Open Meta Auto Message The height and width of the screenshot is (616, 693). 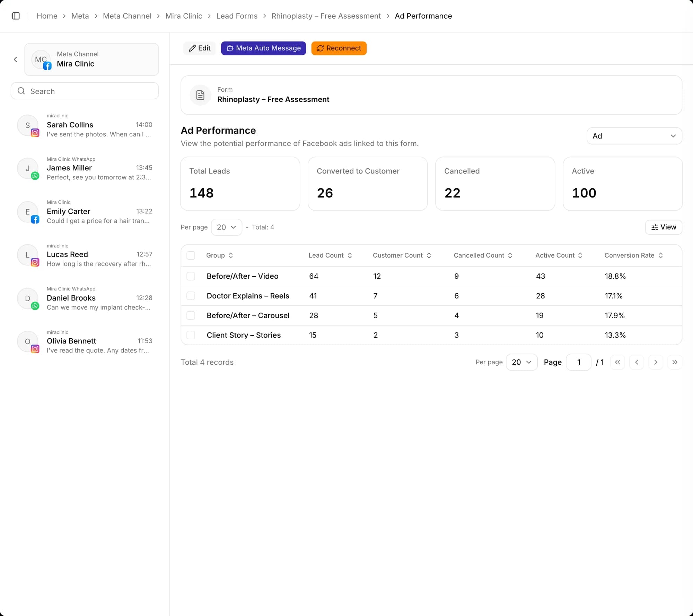263,48
